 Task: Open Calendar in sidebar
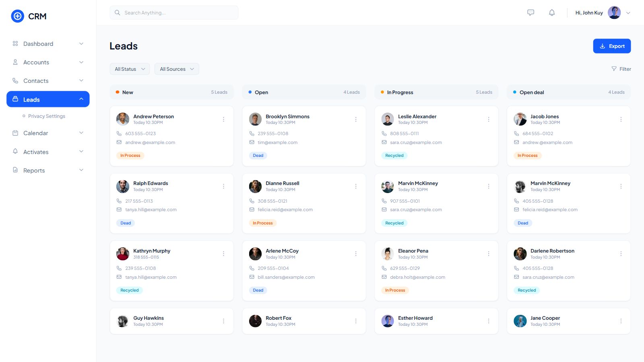click(x=48, y=133)
